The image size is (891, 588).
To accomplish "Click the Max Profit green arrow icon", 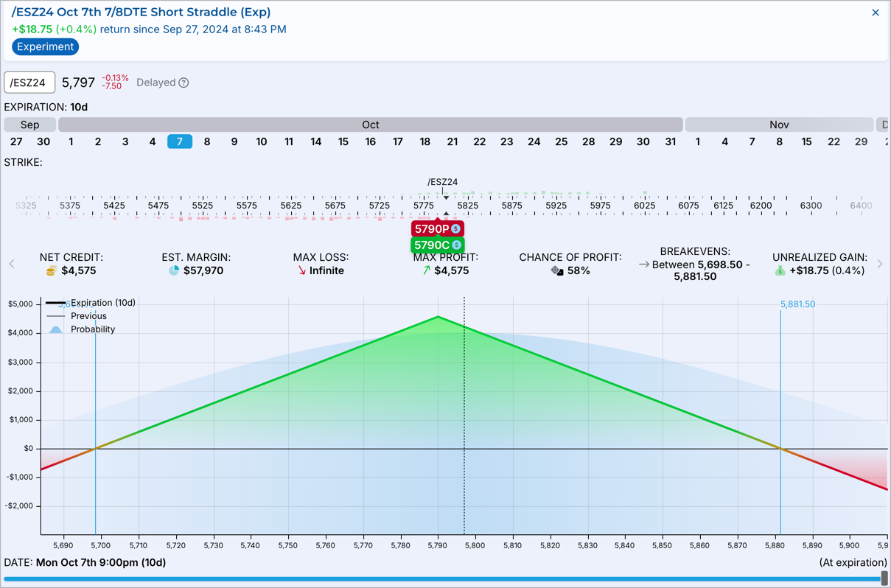I will click(x=426, y=271).
